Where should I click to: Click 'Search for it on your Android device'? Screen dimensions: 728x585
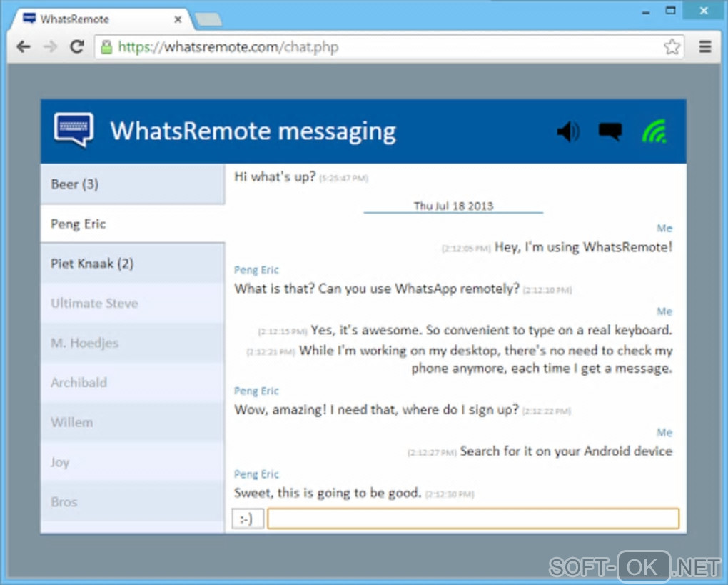(566, 451)
